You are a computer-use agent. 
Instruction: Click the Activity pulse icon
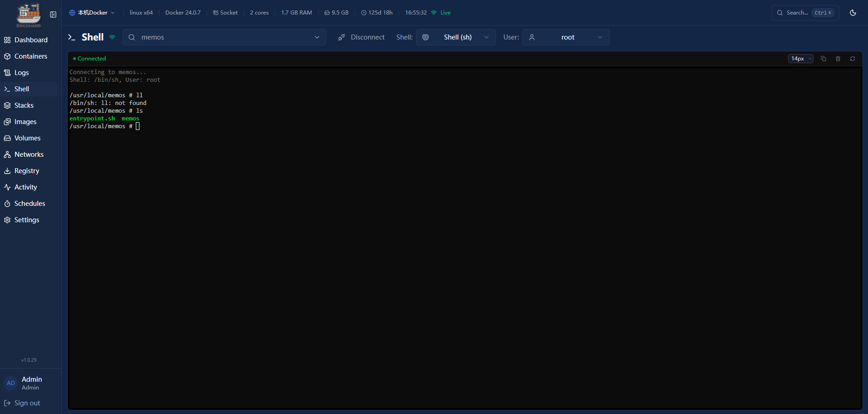pos(7,187)
